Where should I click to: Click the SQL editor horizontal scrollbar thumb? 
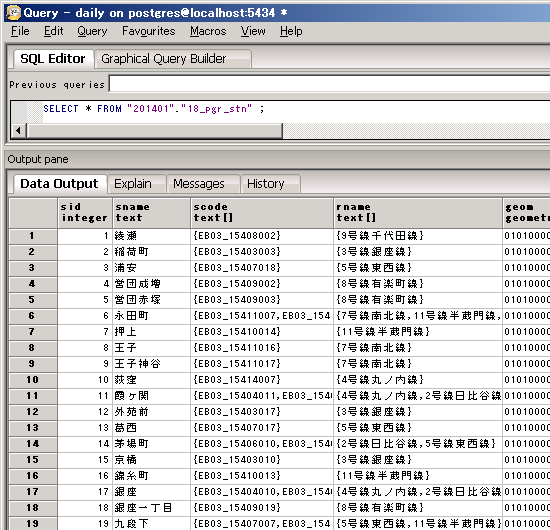[x=155, y=131]
